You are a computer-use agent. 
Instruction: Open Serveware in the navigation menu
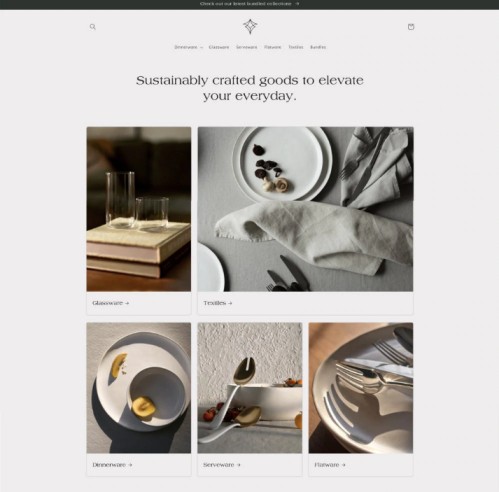pyautogui.click(x=247, y=47)
